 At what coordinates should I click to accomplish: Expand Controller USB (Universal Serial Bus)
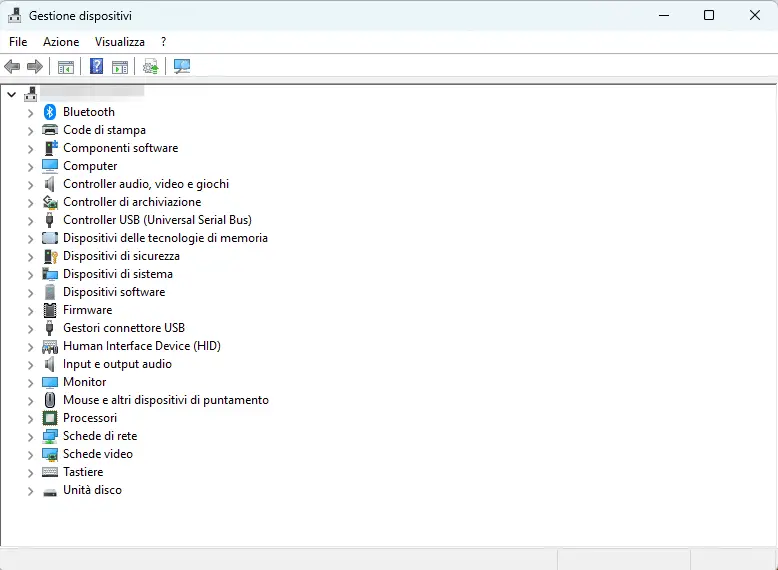click(x=30, y=221)
